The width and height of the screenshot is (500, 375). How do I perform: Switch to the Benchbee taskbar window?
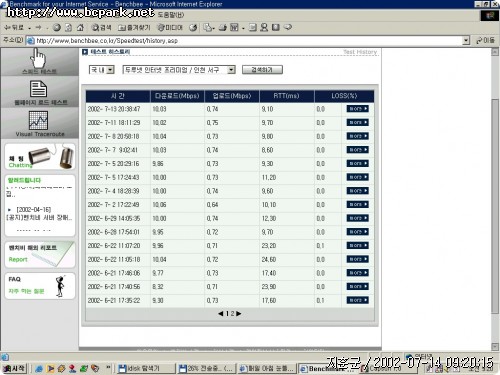327,369
